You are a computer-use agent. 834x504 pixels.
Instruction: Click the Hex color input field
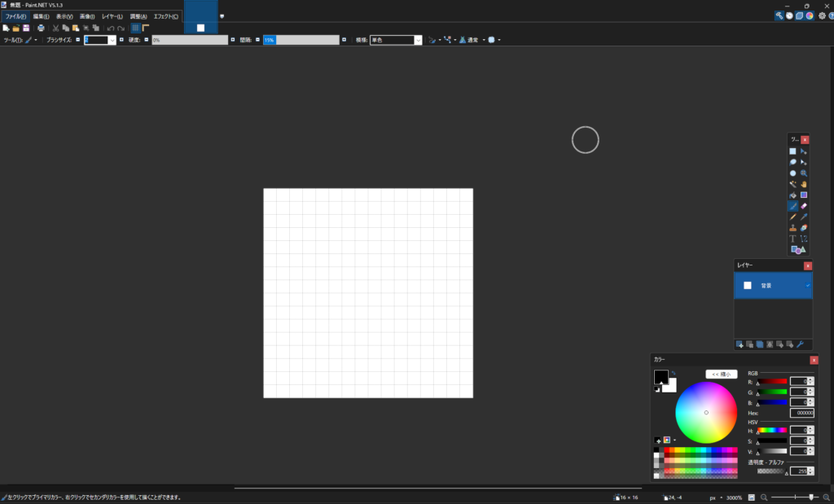pyautogui.click(x=801, y=413)
